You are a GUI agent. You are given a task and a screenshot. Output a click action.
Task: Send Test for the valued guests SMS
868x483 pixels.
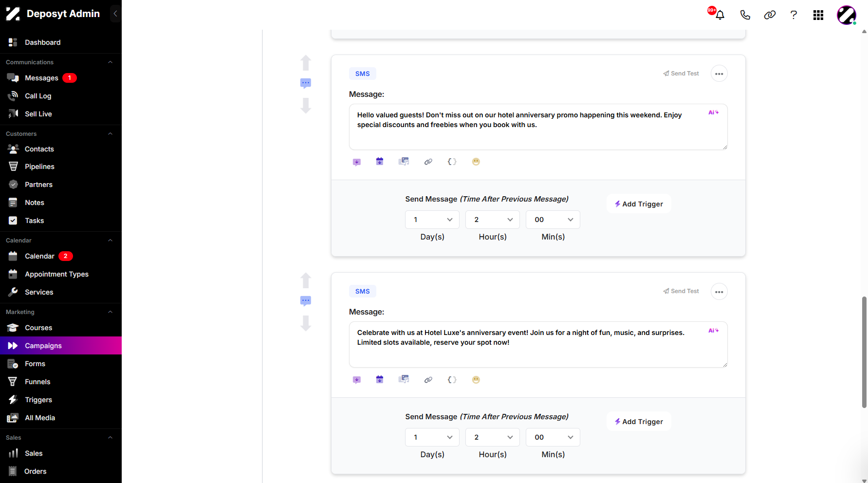pyautogui.click(x=681, y=74)
